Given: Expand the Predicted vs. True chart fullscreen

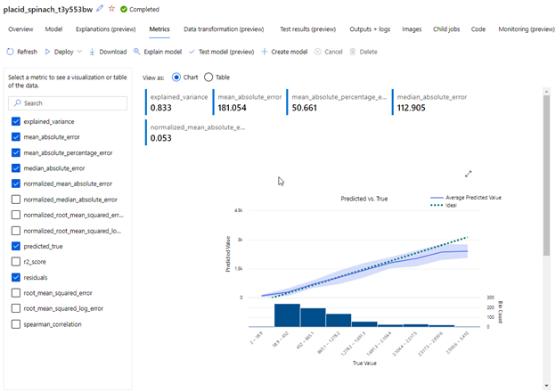Looking at the screenshot, I should pos(469,174).
